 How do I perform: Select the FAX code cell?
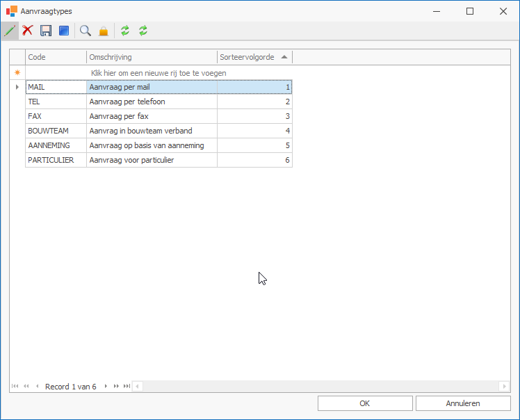tap(56, 116)
